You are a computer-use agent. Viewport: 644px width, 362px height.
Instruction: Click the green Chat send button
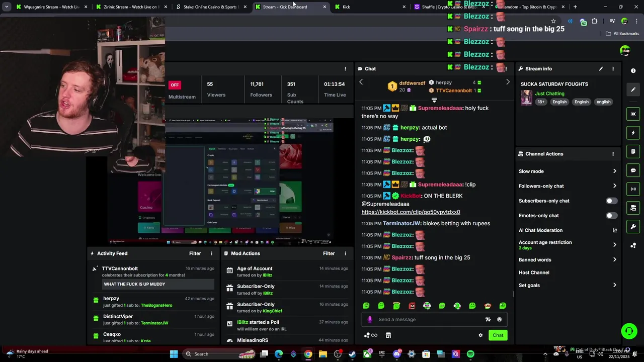(498, 335)
